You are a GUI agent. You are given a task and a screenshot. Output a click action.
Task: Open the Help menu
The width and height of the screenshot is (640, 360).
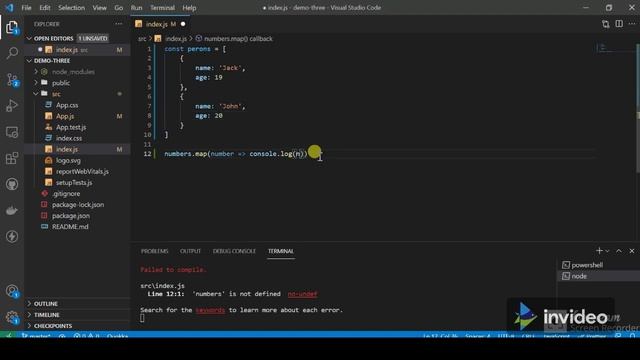tap(189, 7)
